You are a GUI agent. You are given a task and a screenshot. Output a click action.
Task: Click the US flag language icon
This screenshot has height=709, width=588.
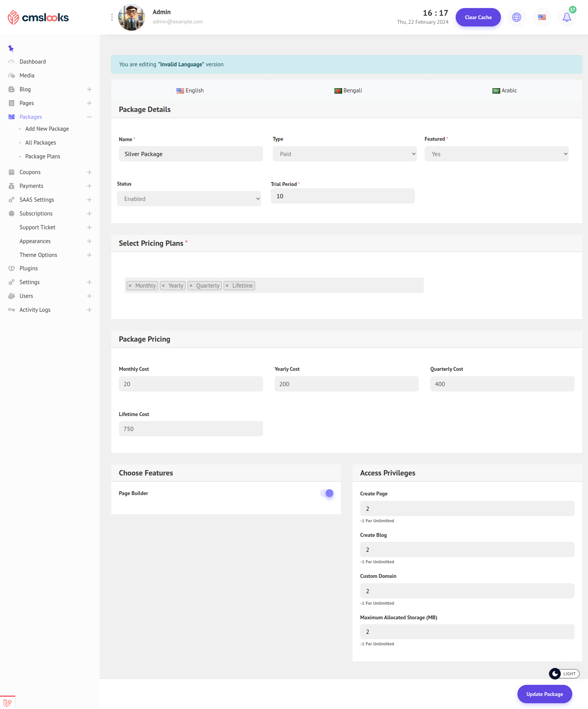tap(542, 17)
